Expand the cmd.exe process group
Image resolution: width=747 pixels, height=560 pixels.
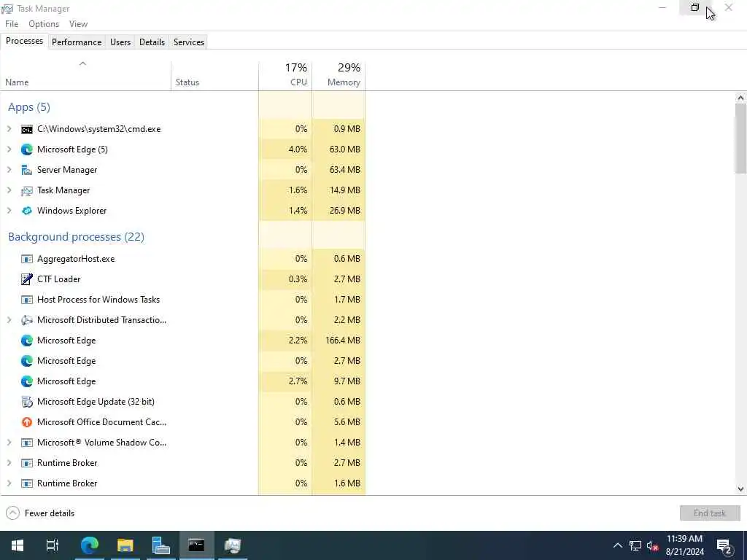point(9,129)
